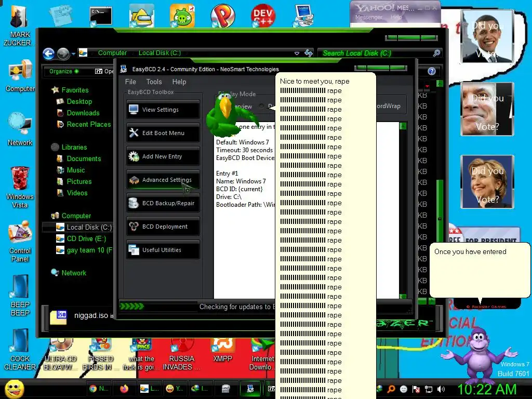
Task: Click scroll-up arrow of EasyBCD text area
Action: [403, 126]
